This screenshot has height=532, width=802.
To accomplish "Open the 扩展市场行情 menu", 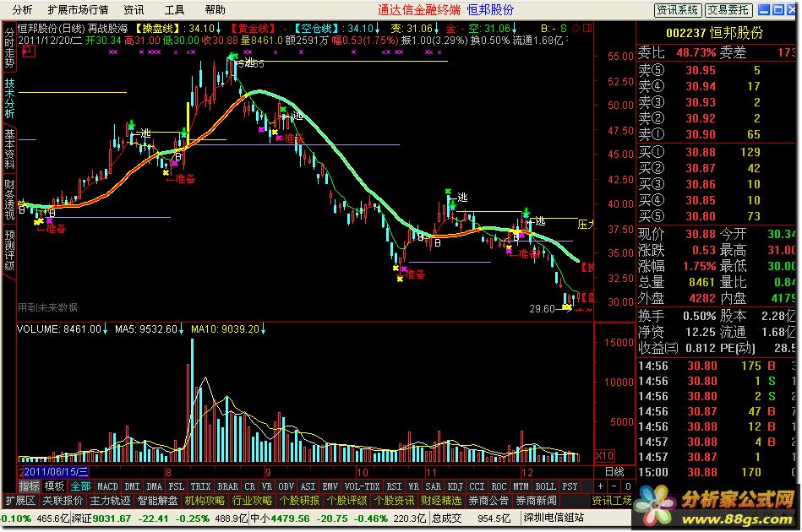I will point(78,9).
